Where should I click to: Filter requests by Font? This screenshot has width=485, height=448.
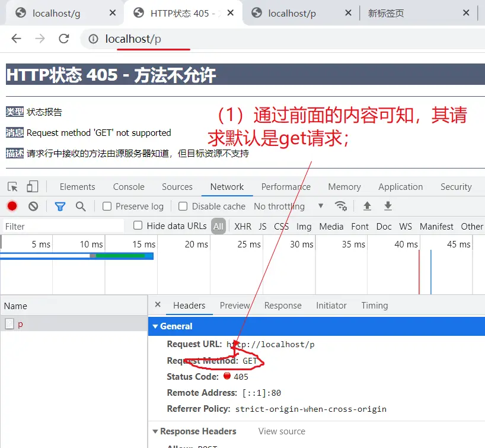click(360, 226)
